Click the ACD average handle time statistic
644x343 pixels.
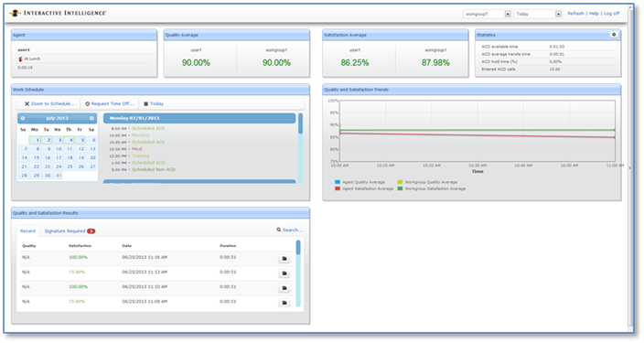click(548, 54)
